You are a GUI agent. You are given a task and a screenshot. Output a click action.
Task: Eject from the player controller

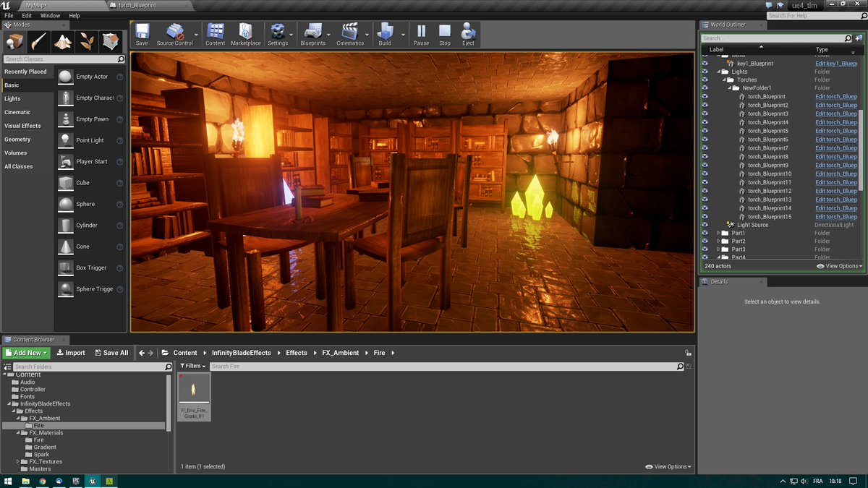point(468,31)
